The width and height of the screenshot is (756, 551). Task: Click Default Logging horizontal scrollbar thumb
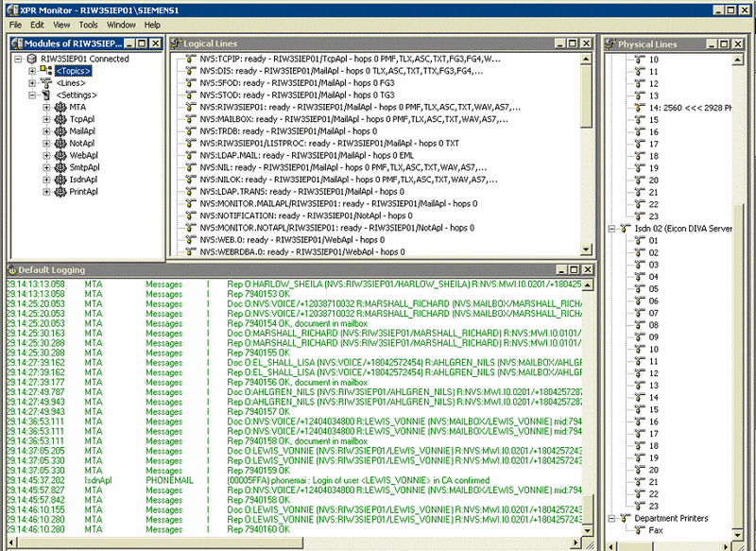[160, 543]
